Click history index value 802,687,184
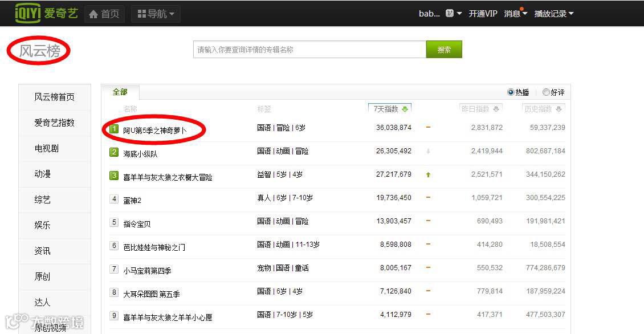Image resolution: width=644 pixels, height=334 pixels. tap(545, 151)
